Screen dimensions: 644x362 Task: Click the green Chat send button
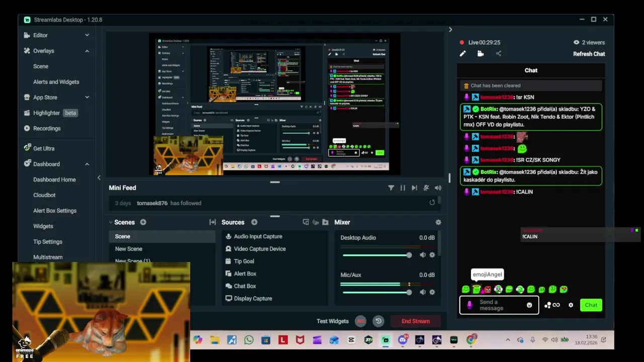point(591,305)
